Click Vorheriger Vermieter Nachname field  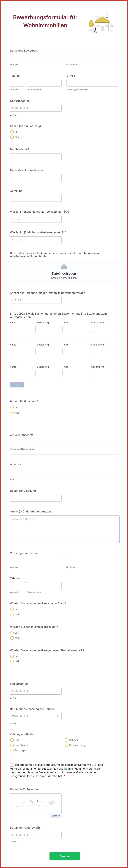[x=92, y=560]
